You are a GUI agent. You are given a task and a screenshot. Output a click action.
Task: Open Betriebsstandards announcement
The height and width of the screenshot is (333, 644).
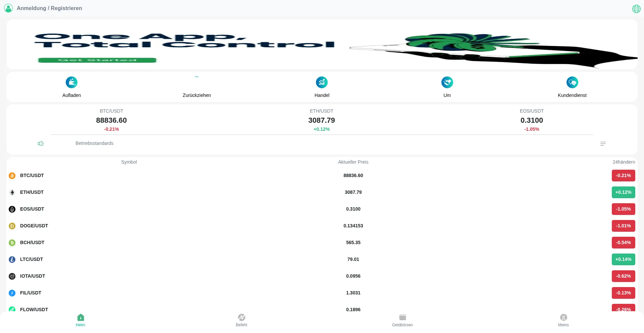94,143
